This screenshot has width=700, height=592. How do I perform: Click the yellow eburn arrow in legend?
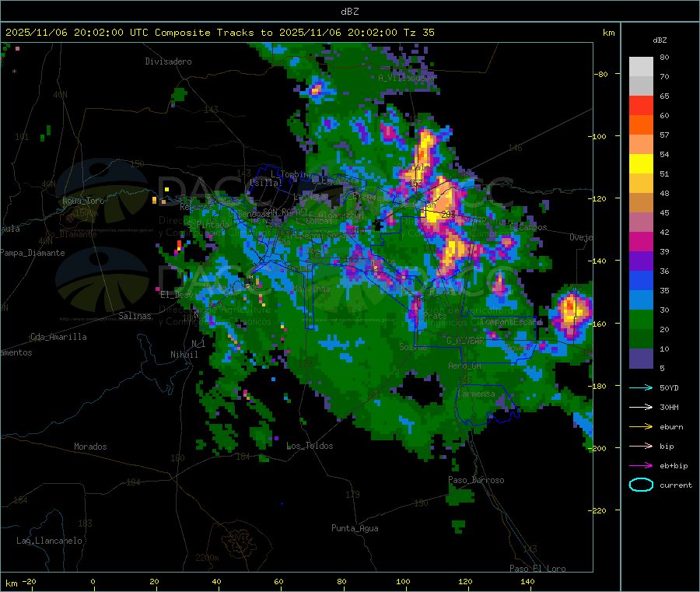point(641,426)
